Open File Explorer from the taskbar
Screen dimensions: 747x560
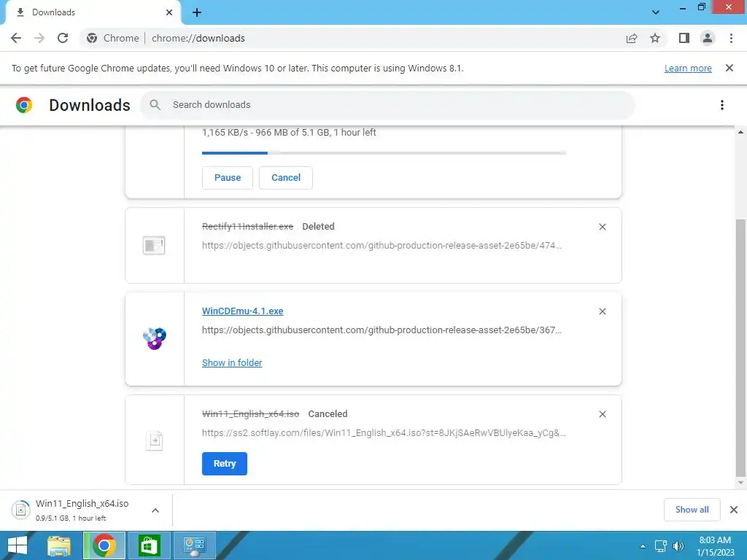pos(59,545)
